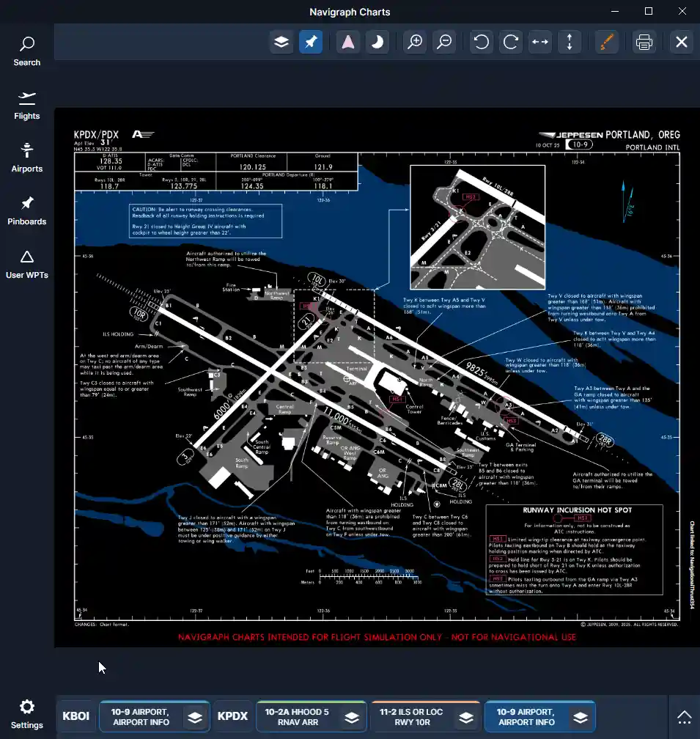The image size is (700, 739).
Task: Click the Runway Incursion Hot Spot box
Action: coord(574,550)
